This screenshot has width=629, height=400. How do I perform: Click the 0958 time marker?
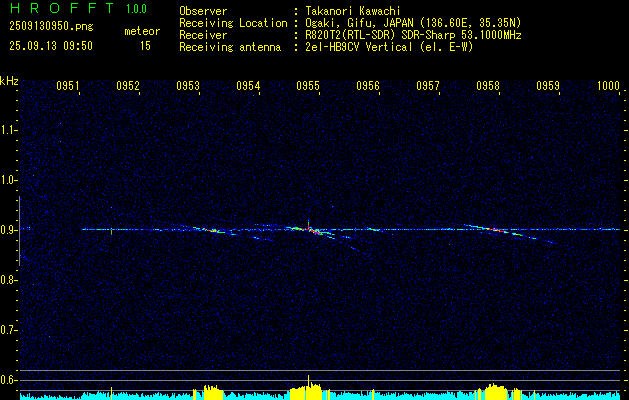488,85
